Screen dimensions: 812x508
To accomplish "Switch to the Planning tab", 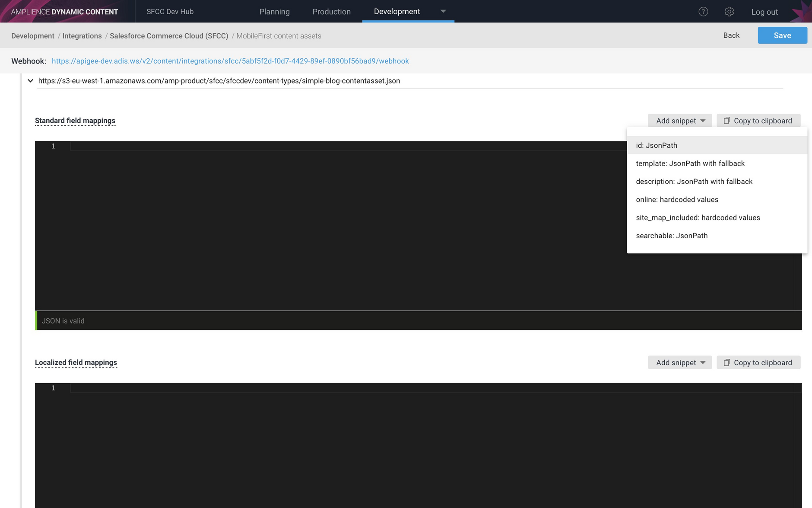I will pos(275,12).
